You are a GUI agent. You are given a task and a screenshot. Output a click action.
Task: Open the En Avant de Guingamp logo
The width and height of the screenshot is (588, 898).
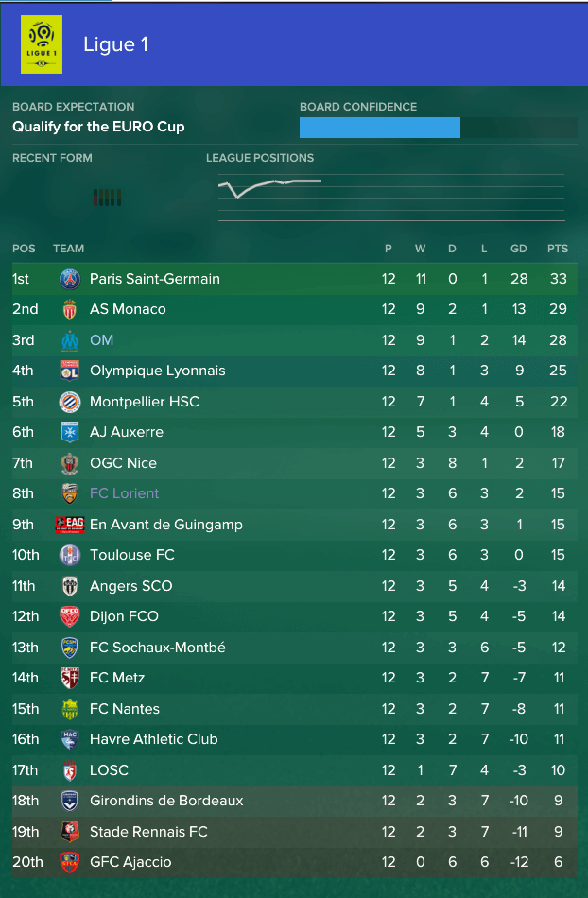(x=70, y=525)
